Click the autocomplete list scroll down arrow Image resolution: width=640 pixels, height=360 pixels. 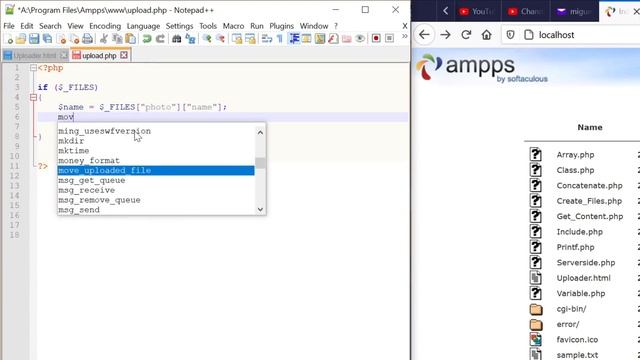click(x=260, y=209)
